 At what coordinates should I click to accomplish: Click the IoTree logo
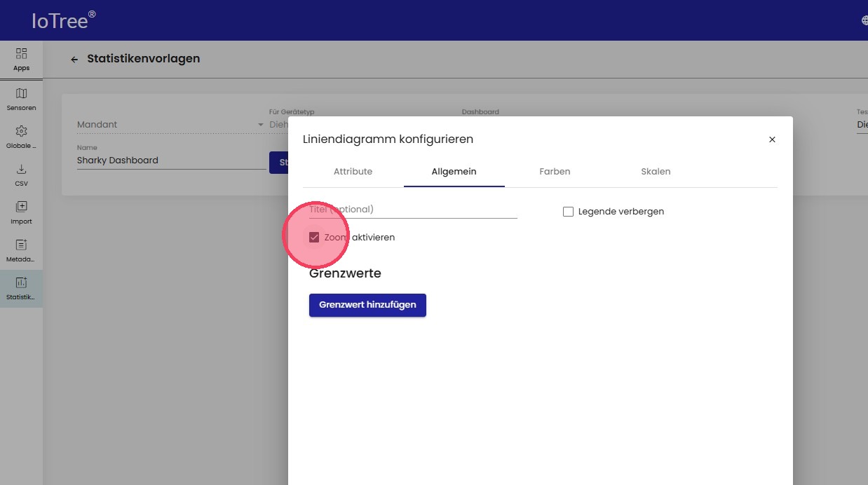pyautogui.click(x=63, y=20)
